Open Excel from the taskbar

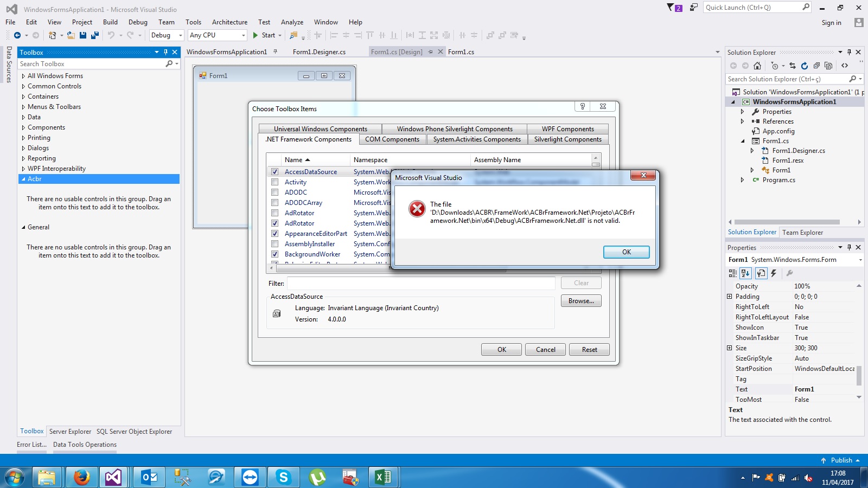383,477
